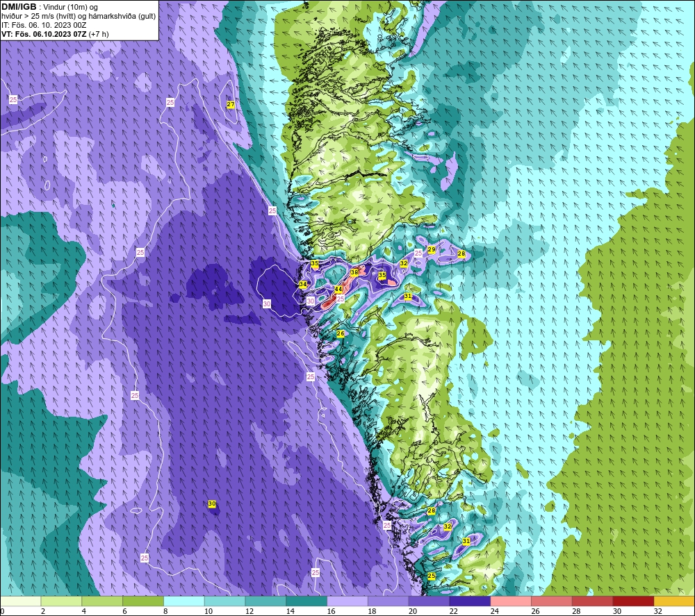Click the color scale tick label 8
Viewport: 695px width, 616px height.
pyautogui.click(x=165, y=611)
